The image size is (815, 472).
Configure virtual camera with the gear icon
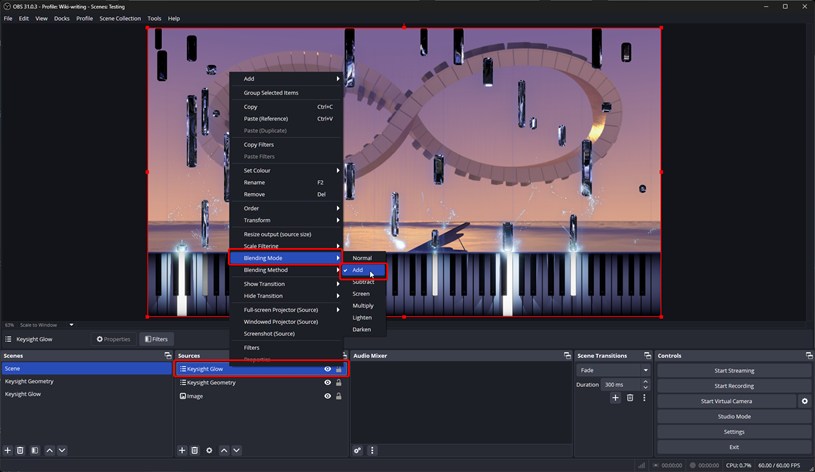click(805, 401)
